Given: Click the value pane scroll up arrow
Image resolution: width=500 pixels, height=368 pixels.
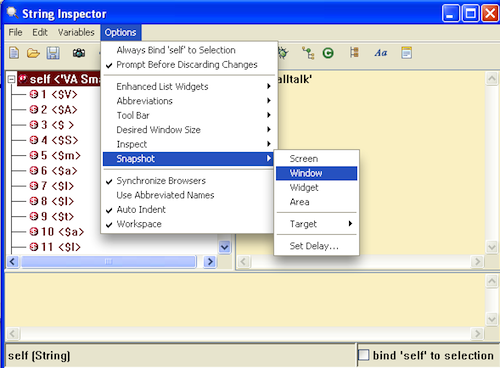Looking at the screenshot, I should (x=492, y=79).
